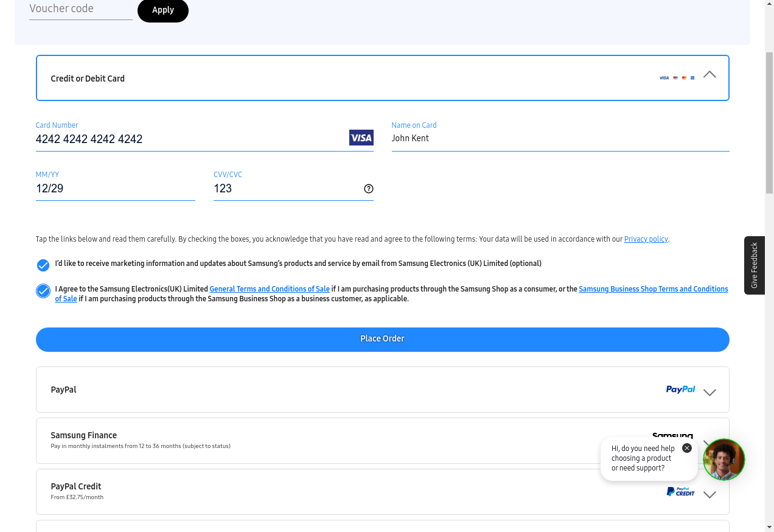Open the Privacy policy link
Image resolution: width=774 pixels, height=532 pixels.
click(646, 239)
